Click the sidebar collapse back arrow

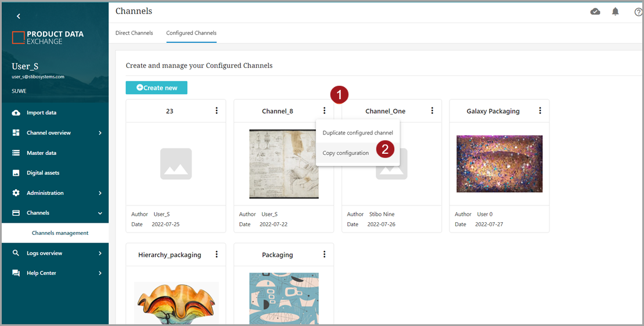tap(19, 16)
